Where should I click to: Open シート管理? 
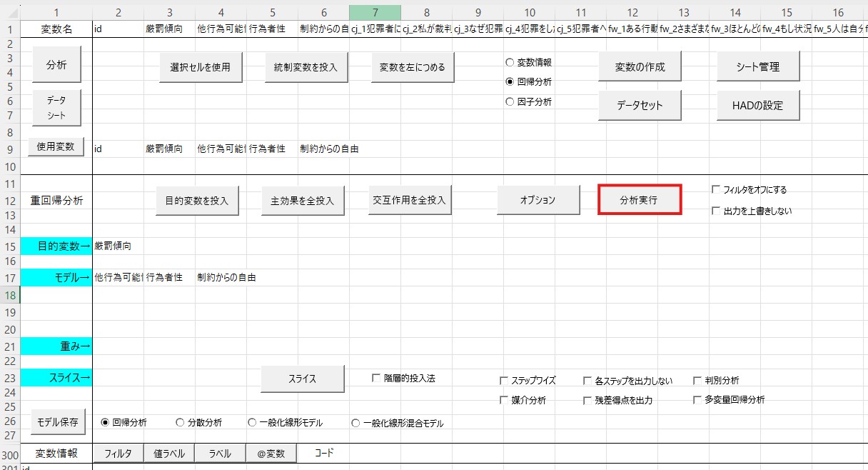[757, 67]
